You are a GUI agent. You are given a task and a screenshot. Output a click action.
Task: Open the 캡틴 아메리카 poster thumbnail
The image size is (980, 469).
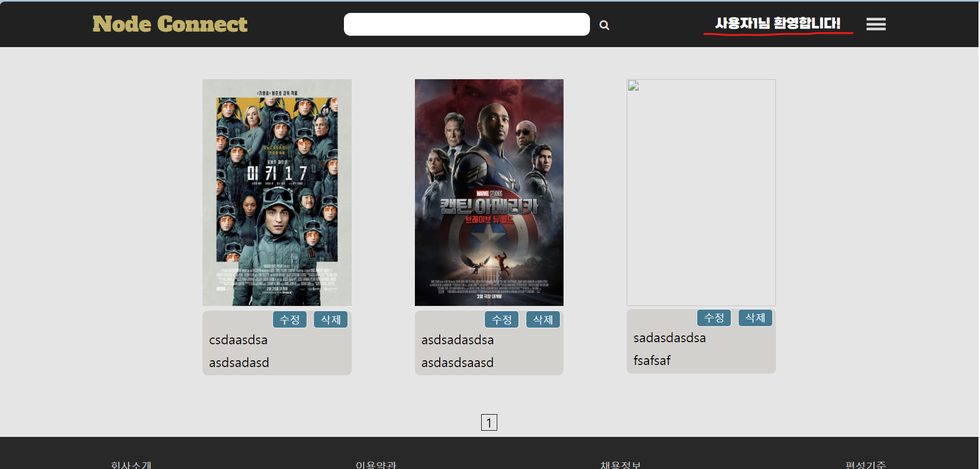[489, 193]
